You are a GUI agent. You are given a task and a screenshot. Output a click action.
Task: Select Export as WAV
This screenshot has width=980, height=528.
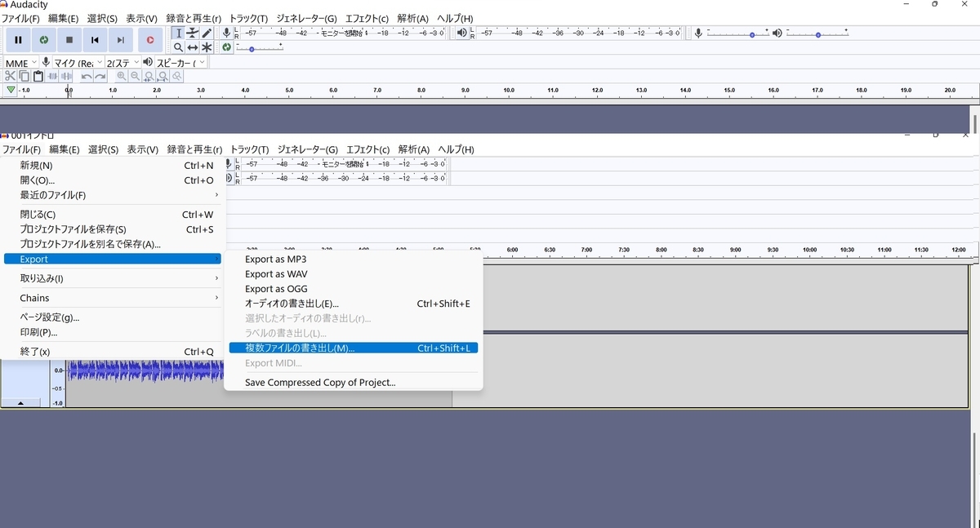pos(354,274)
